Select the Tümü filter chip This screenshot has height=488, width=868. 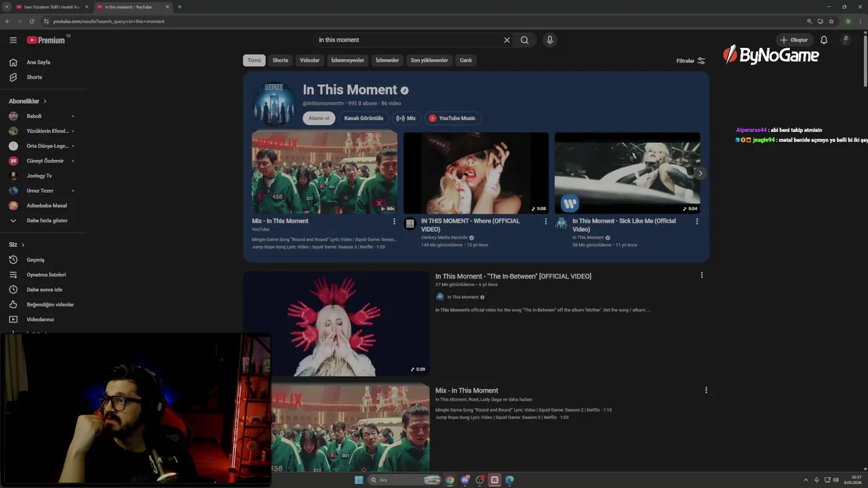(254, 60)
